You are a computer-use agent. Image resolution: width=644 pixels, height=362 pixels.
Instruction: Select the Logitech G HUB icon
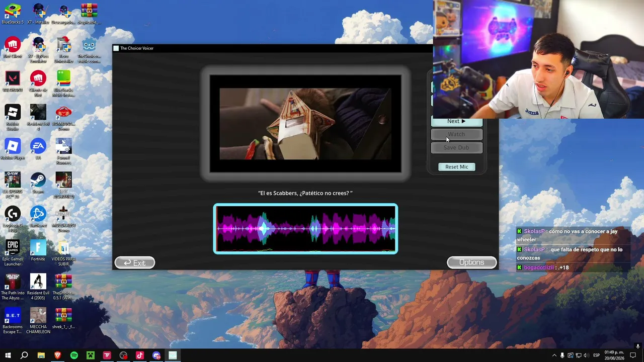(13, 219)
